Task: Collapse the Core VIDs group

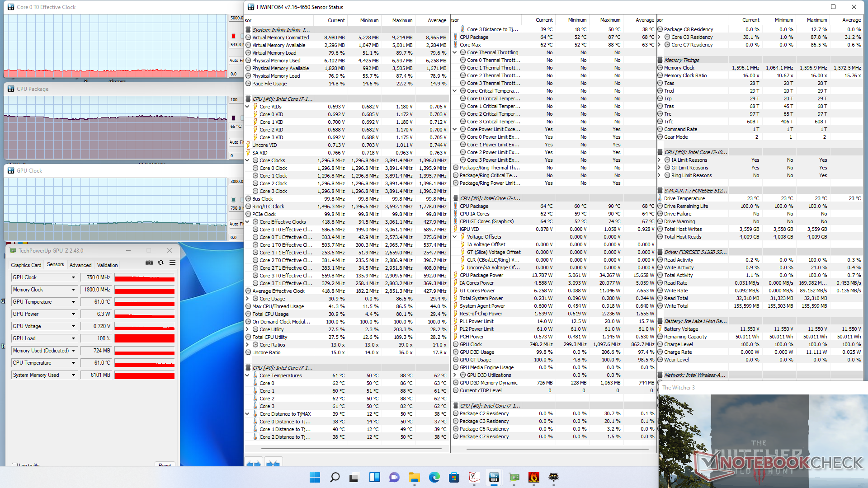Action: 247,107
